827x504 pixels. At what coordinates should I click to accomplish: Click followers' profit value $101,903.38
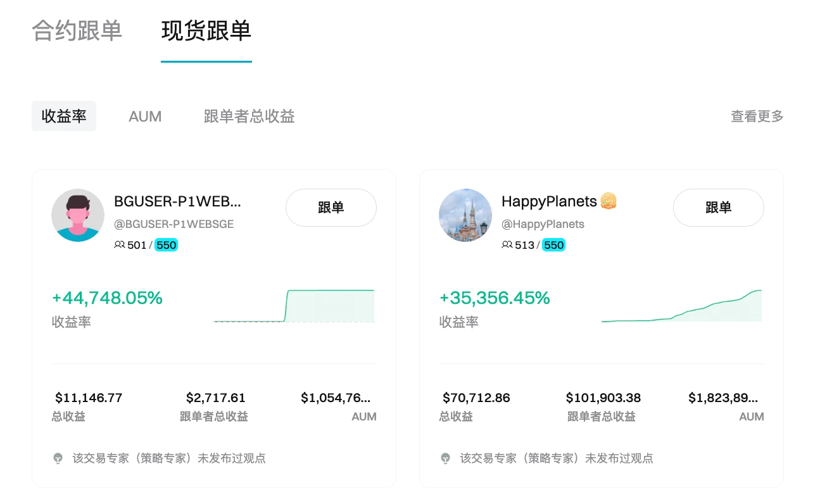click(x=603, y=398)
